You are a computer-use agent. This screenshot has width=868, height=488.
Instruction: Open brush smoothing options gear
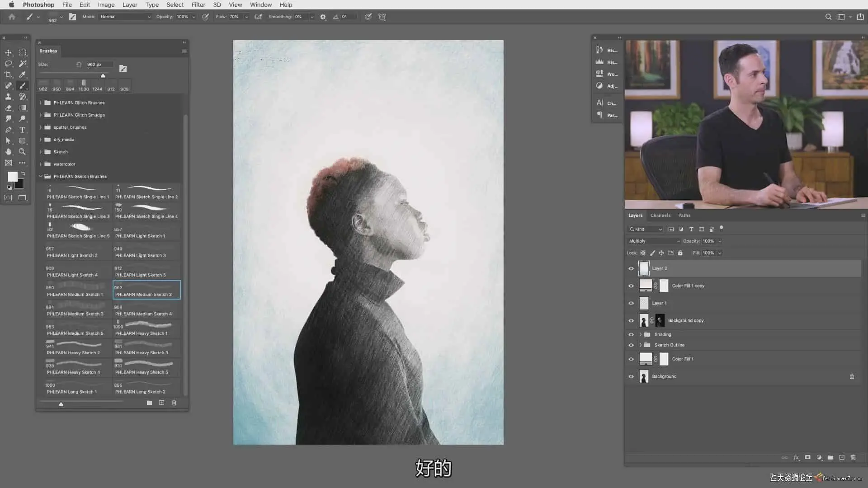(x=323, y=17)
